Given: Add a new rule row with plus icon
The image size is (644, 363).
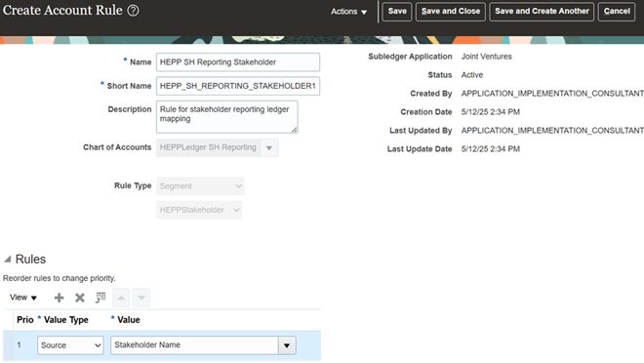Looking at the screenshot, I should pyautogui.click(x=59, y=298).
